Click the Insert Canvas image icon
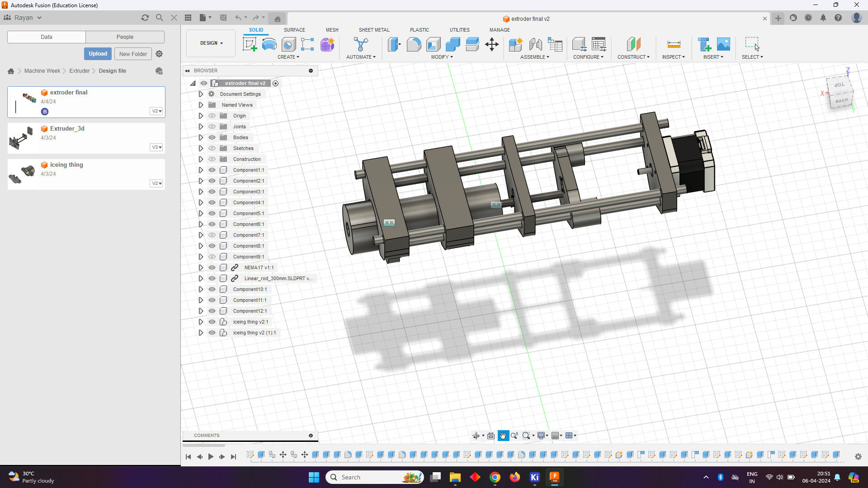 (x=723, y=44)
